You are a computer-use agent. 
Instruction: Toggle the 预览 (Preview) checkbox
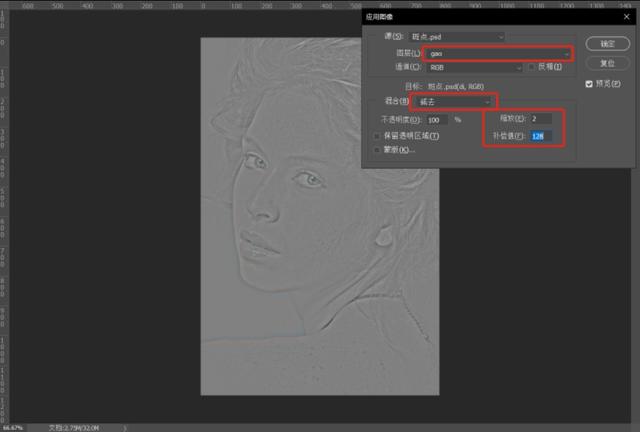590,84
